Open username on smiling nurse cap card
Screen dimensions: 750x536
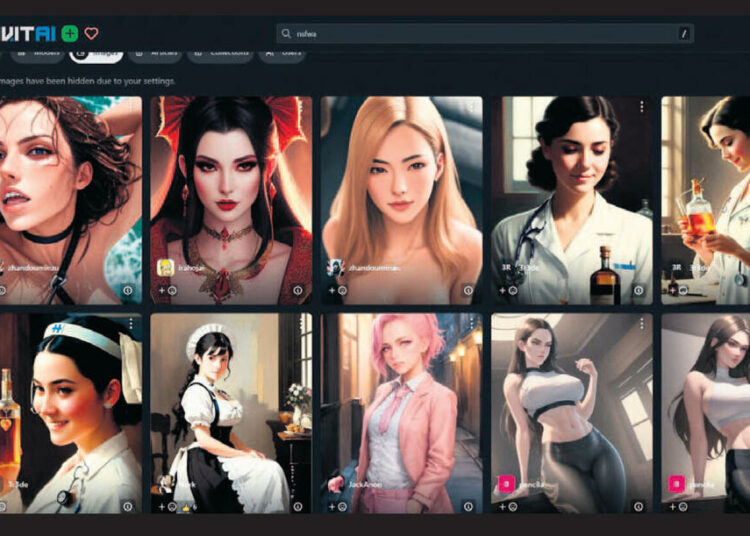(x=18, y=484)
